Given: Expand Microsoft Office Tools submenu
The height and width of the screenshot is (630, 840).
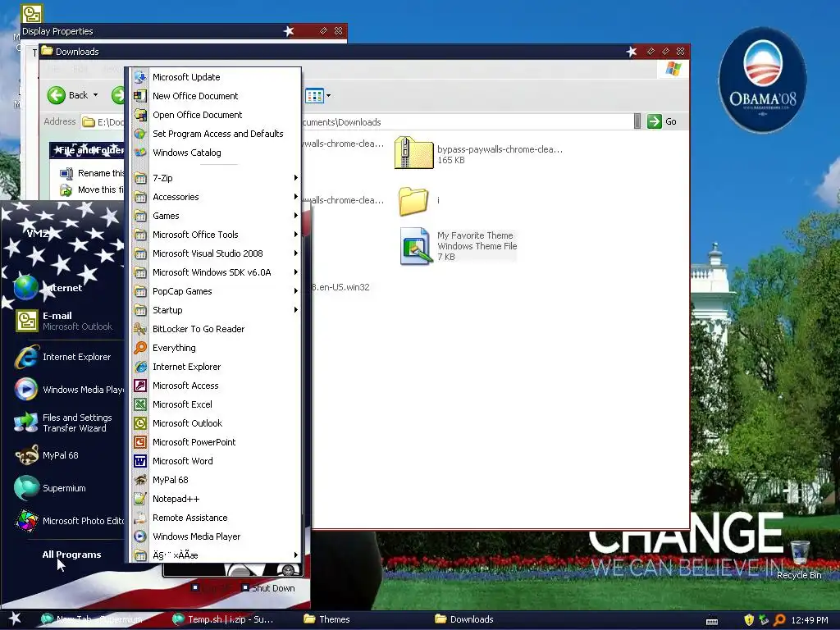Looking at the screenshot, I should [x=216, y=235].
